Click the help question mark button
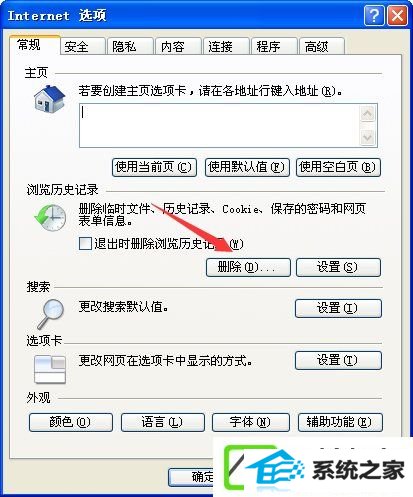Viewport: 413px width, 497px height. (x=374, y=16)
